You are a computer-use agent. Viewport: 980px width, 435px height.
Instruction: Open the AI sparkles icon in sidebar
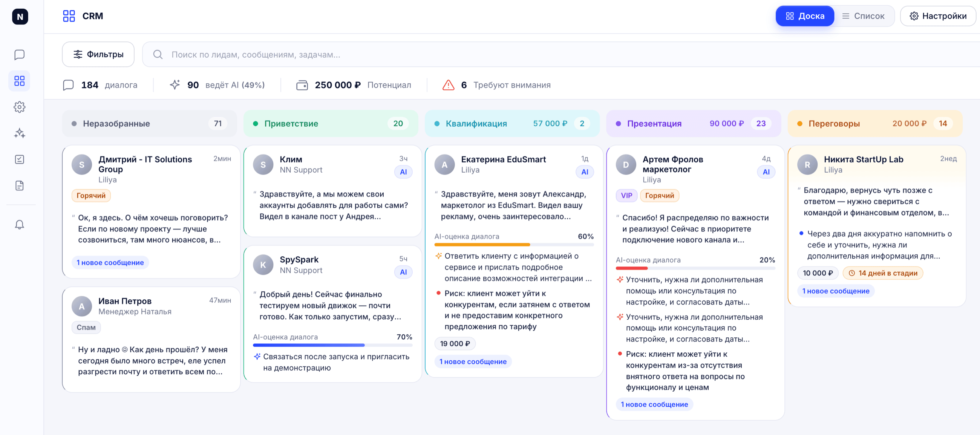19,133
